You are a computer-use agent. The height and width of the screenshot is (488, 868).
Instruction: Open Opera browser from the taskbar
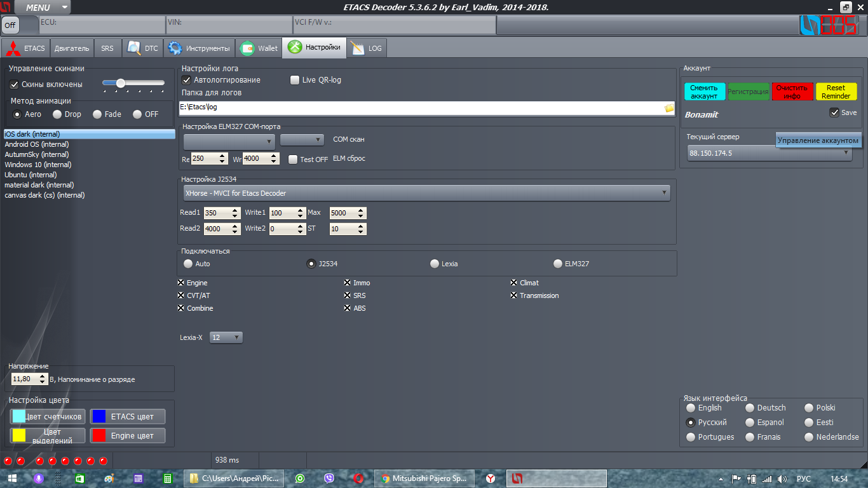[x=358, y=478]
